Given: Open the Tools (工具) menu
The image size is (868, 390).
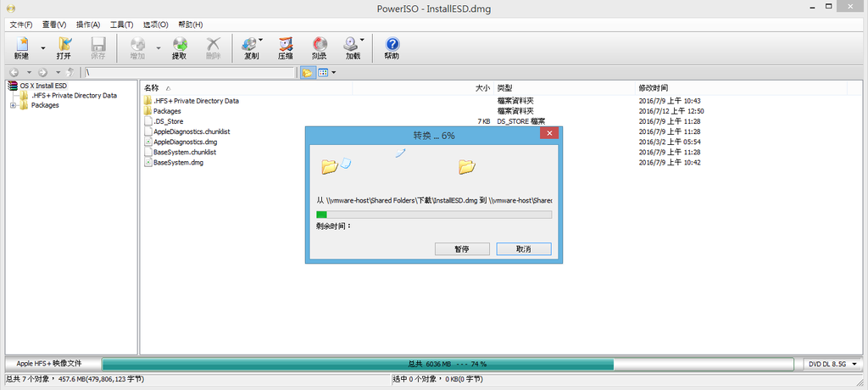Looking at the screenshot, I should coord(122,25).
